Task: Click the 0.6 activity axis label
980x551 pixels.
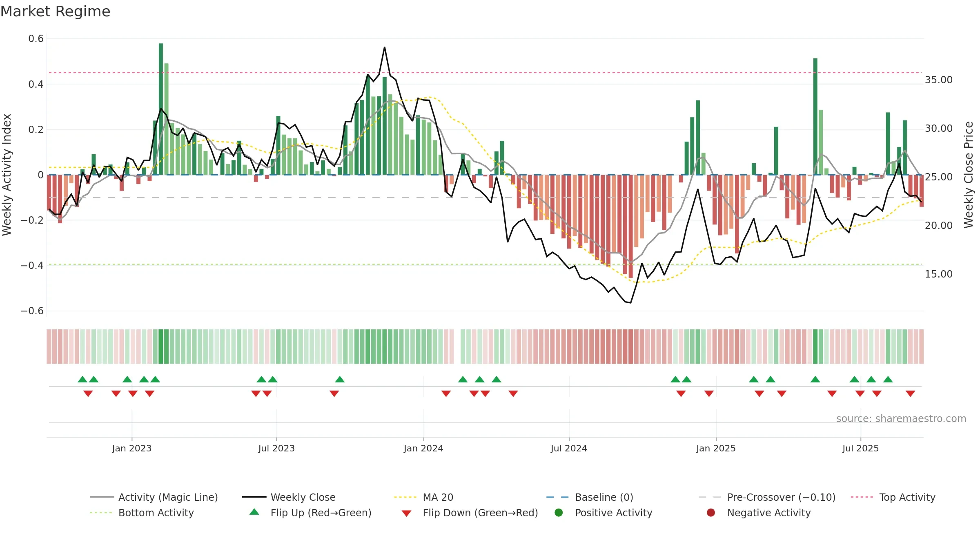Action: pyautogui.click(x=36, y=39)
